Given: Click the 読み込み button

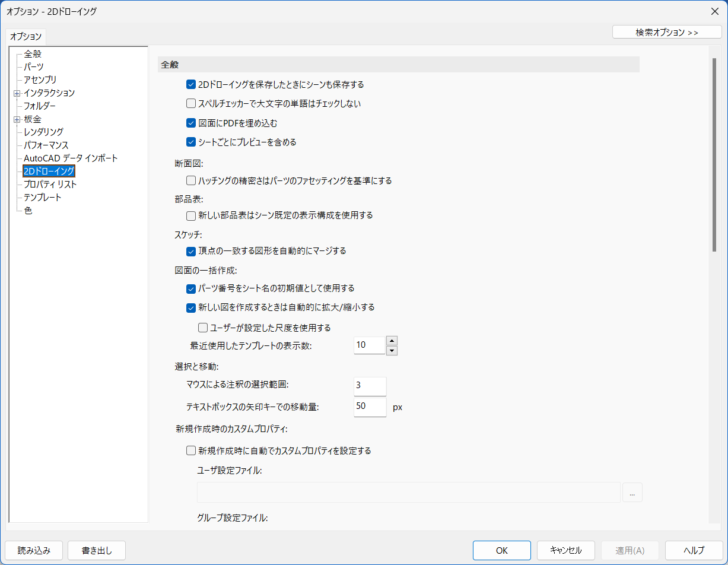Looking at the screenshot, I should pyautogui.click(x=34, y=550).
